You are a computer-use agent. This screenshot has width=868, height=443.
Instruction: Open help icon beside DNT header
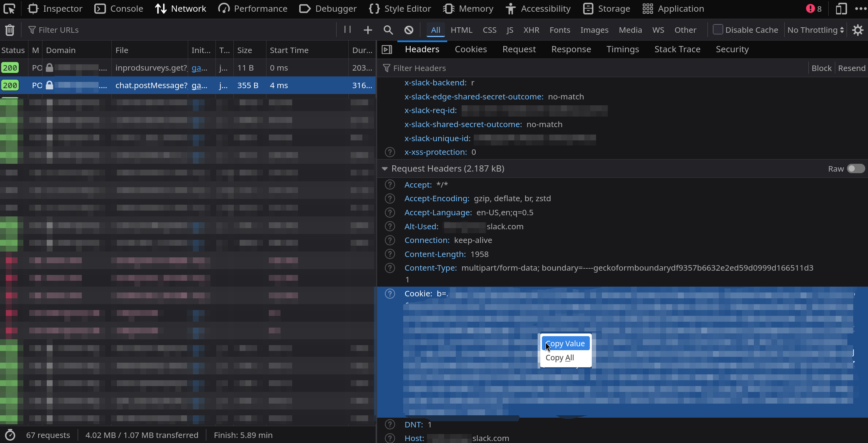[390, 425]
